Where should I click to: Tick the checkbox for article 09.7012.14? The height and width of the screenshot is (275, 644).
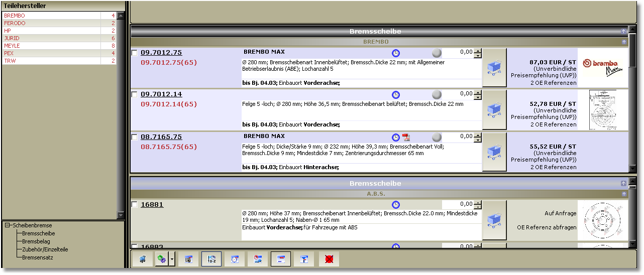click(x=134, y=94)
